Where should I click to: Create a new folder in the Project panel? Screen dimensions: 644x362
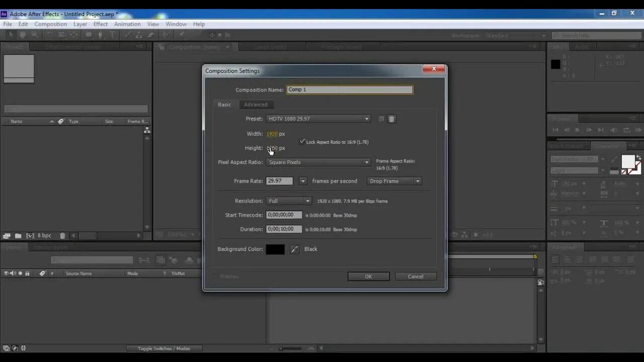(x=18, y=235)
